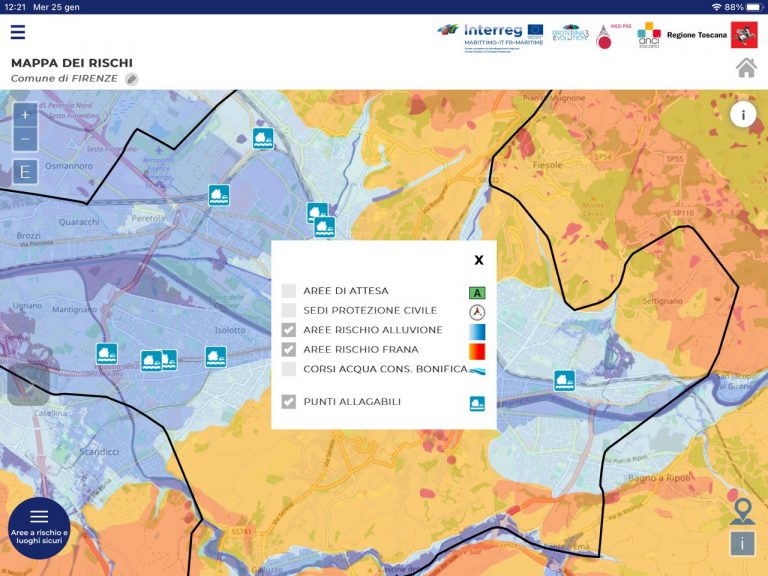Uncheck the Aree Rischio Alluvione layer
This screenshot has height=576, width=768.
289,330
